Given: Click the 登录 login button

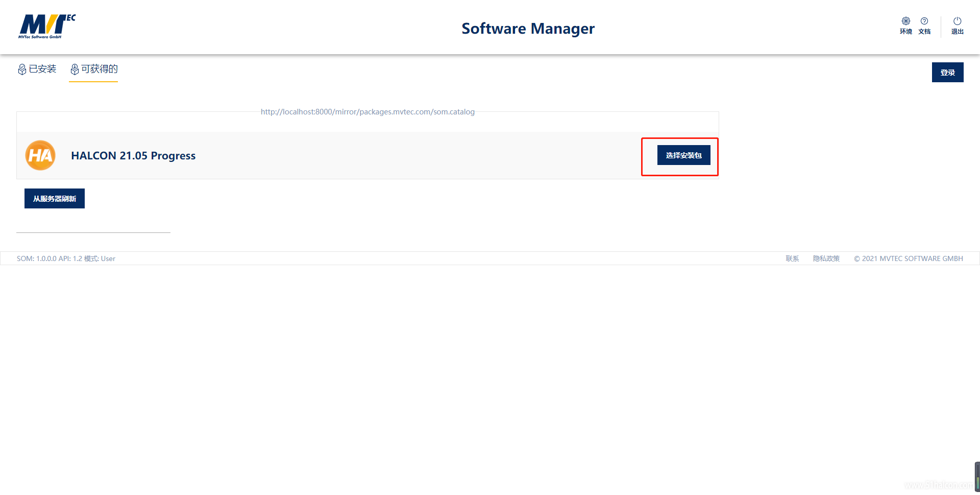Looking at the screenshot, I should pyautogui.click(x=947, y=72).
